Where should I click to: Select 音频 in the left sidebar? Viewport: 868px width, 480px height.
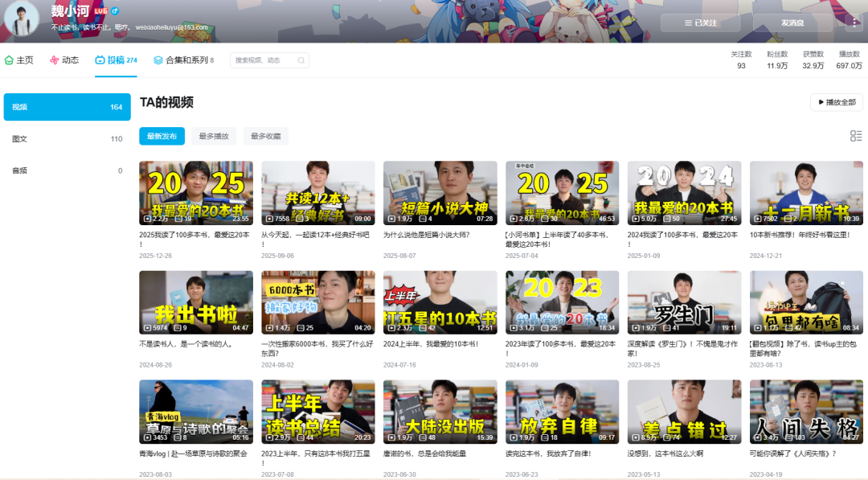pos(20,170)
